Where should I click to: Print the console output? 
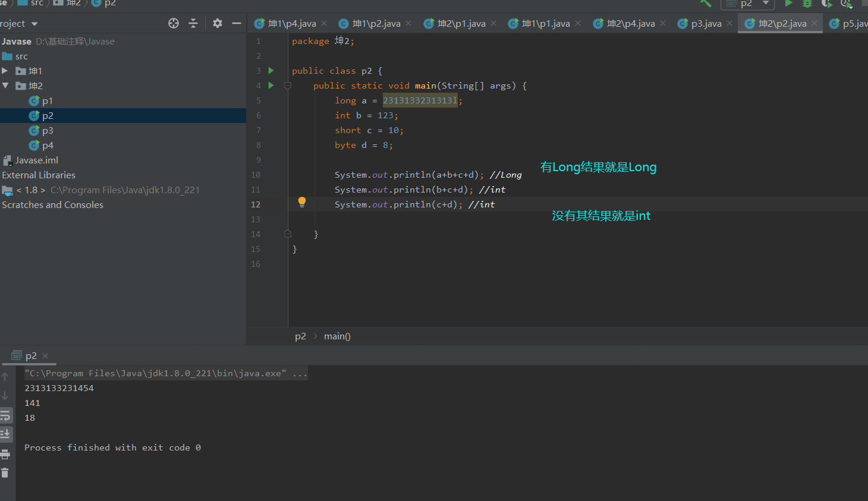[5, 454]
